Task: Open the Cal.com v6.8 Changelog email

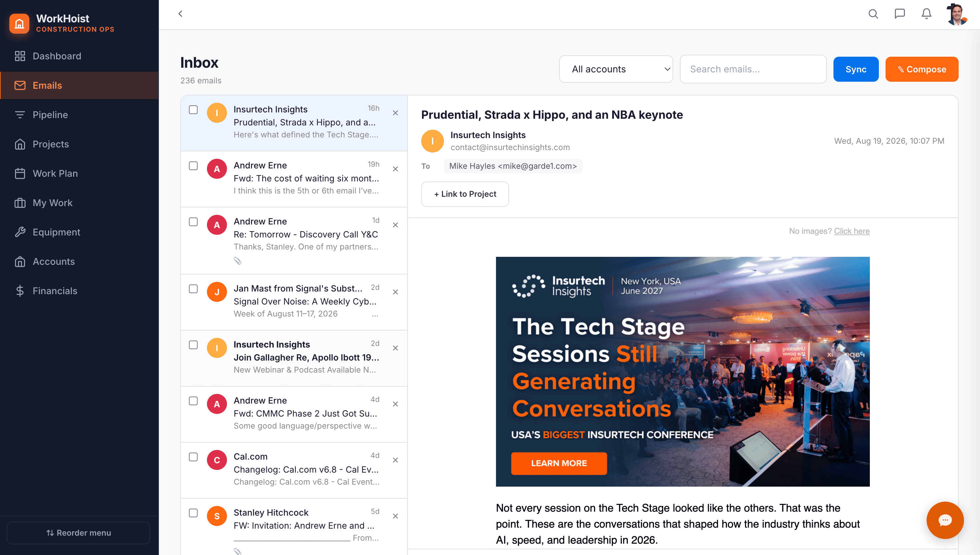Action: pyautogui.click(x=294, y=470)
